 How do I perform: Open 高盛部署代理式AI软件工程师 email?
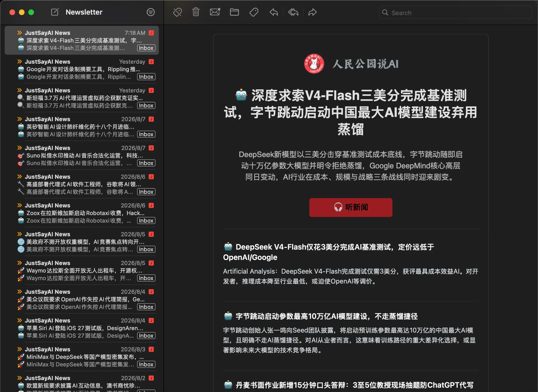coord(82,184)
